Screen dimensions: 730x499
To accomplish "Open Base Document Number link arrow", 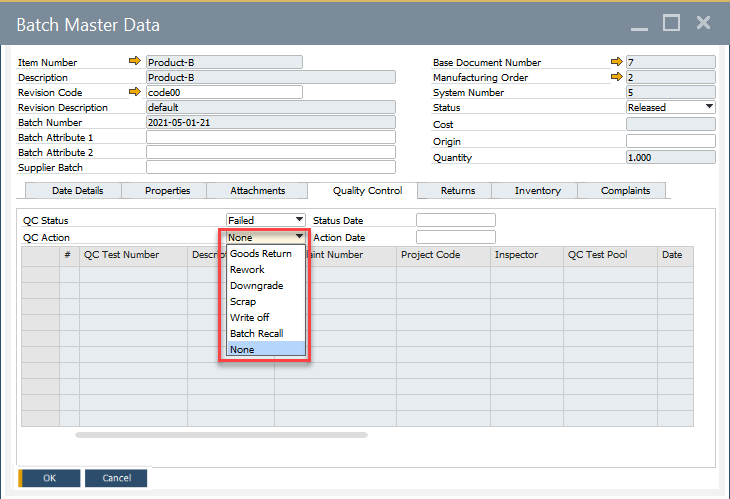I will [x=616, y=62].
